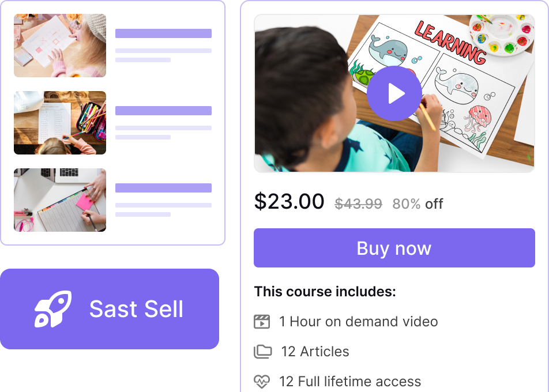Screen dimensions: 549x392
Task: Click the $23.00 price
Action: (x=289, y=201)
